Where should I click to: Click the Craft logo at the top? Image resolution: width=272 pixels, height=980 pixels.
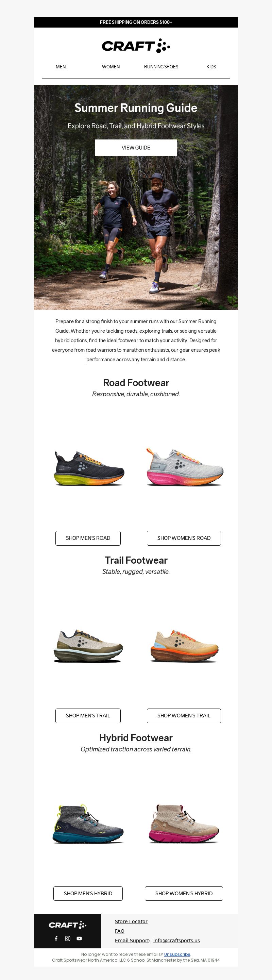tap(136, 46)
